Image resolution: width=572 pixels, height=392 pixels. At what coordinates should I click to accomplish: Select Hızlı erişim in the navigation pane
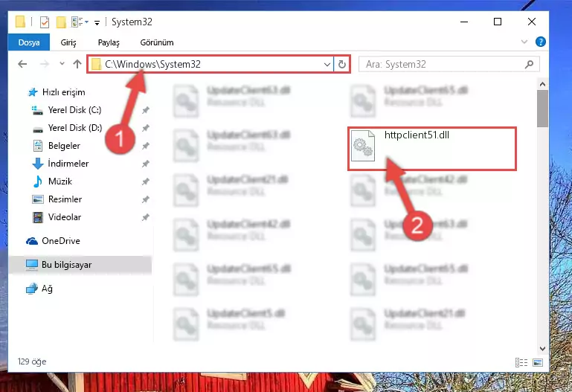click(63, 92)
